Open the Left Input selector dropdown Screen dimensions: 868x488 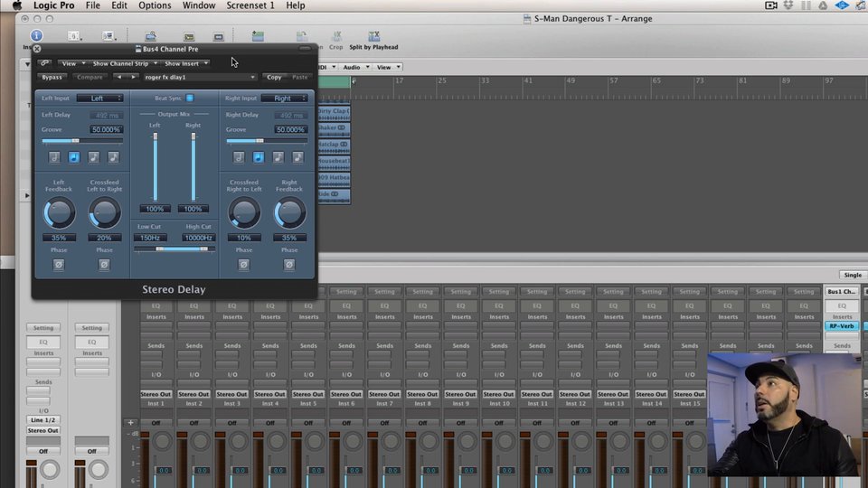coord(99,99)
